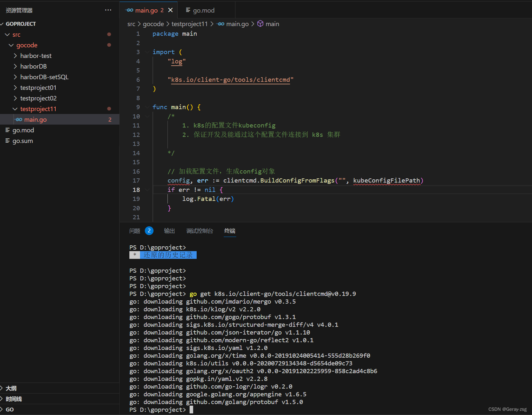The height and width of the screenshot is (415, 532).
Task: Click the cube symbol icon in breadcrumb
Action: (260, 24)
